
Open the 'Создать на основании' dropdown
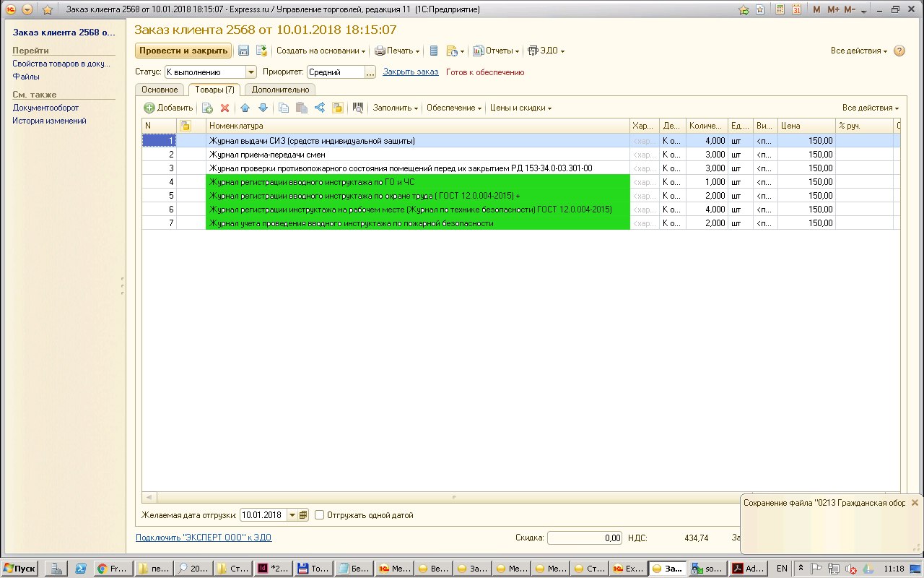pyautogui.click(x=321, y=51)
